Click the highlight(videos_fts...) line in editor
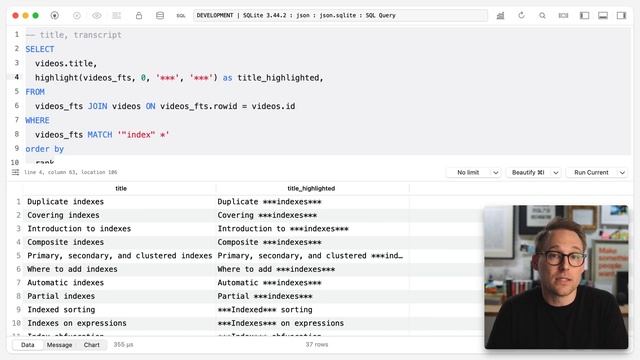This screenshot has width=640, height=360. [x=179, y=78]
